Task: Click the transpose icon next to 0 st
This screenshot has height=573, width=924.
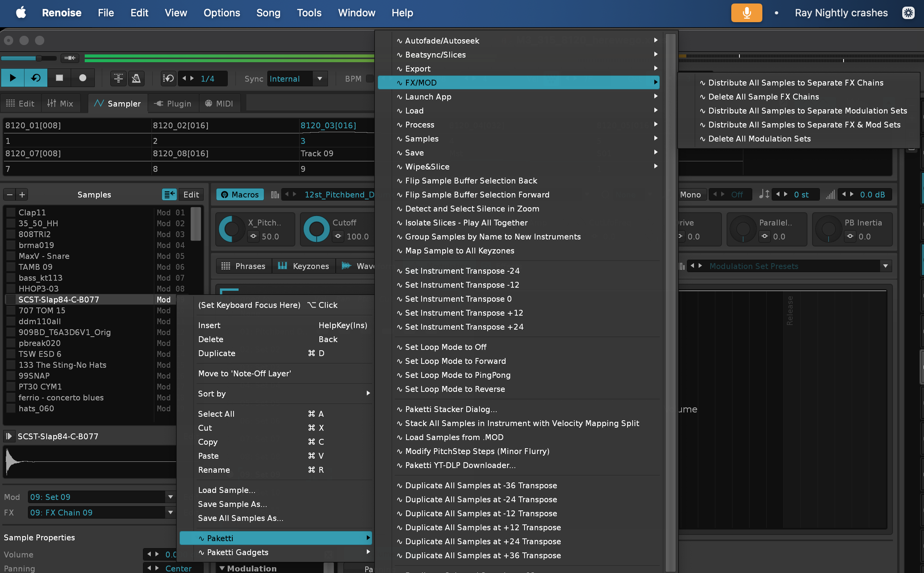Action: click(x=764, y=194)
